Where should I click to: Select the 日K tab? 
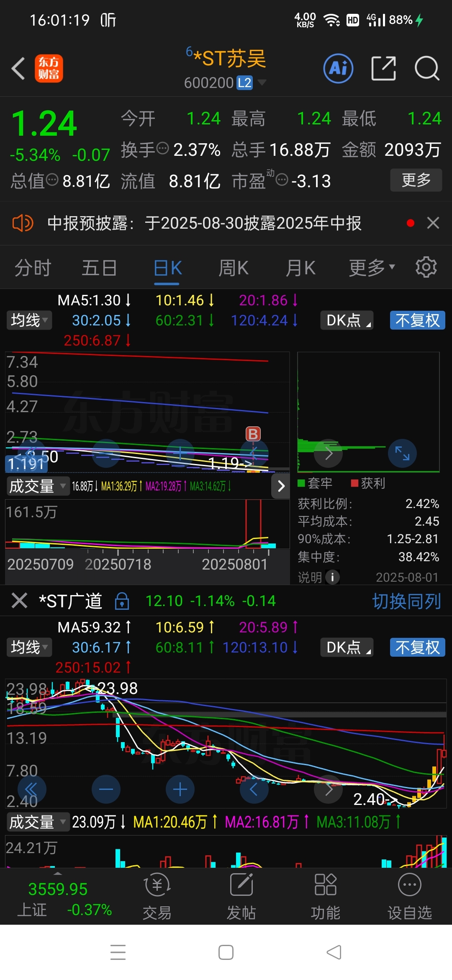pyautogui.click(x=167, y=268)
